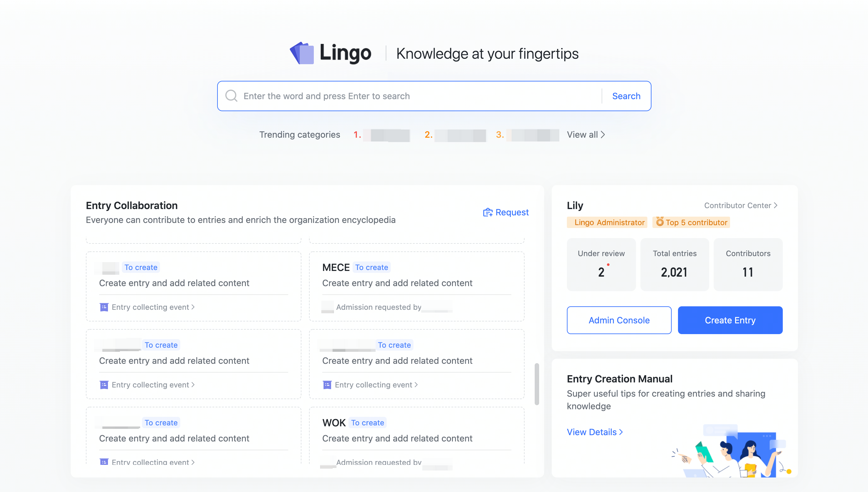Click the Create Entry blue button
868x492 pixels.
(x=730, y=320)
